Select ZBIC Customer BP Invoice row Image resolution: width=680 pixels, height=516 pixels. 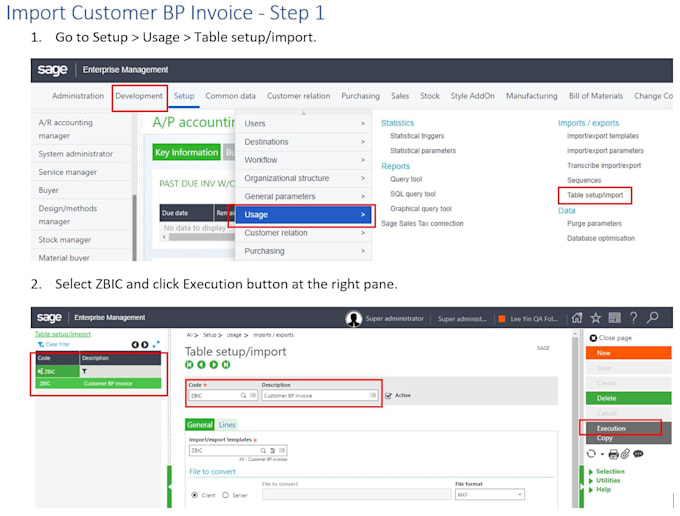[x=98, y=383]
